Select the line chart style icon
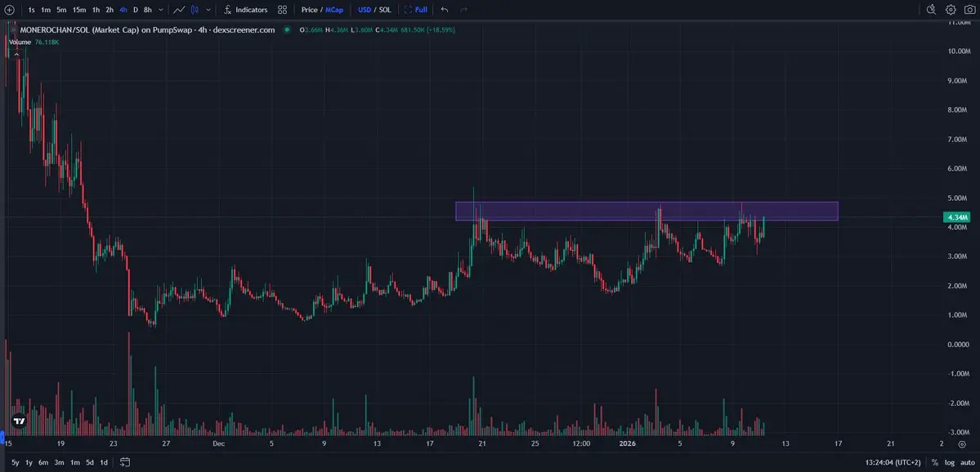980x472 pixels. pos(179,10)
